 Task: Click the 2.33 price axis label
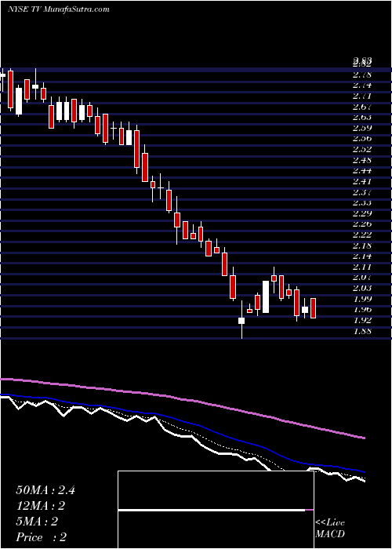click(x=362, y=202)
